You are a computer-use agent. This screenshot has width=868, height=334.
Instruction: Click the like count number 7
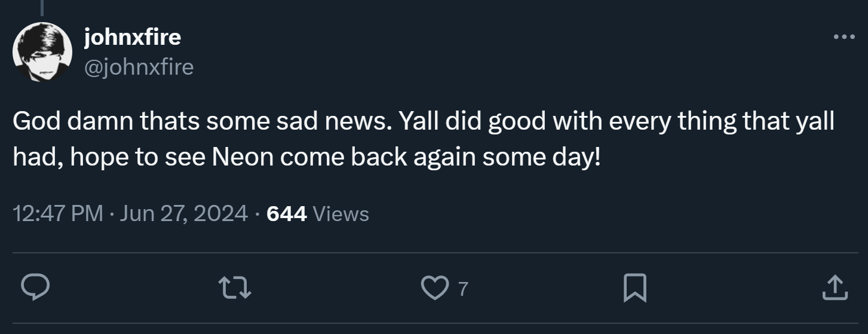462,290
